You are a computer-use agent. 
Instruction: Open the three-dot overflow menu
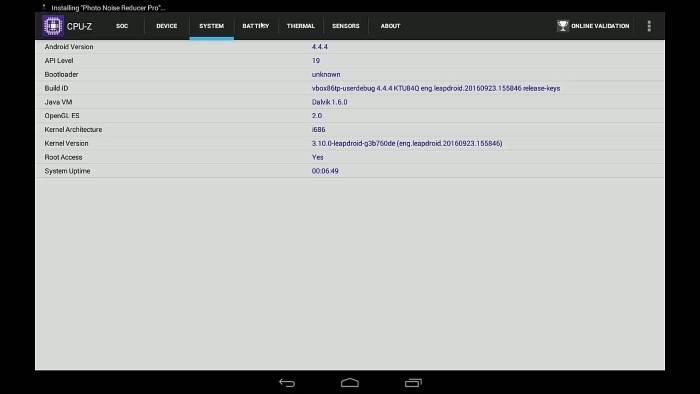[x=649, y=26]
